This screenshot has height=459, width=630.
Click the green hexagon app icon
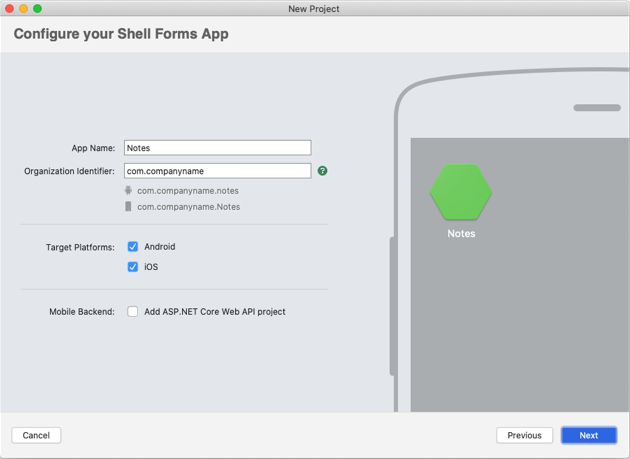pyautogui.click(x=461, y=192)
